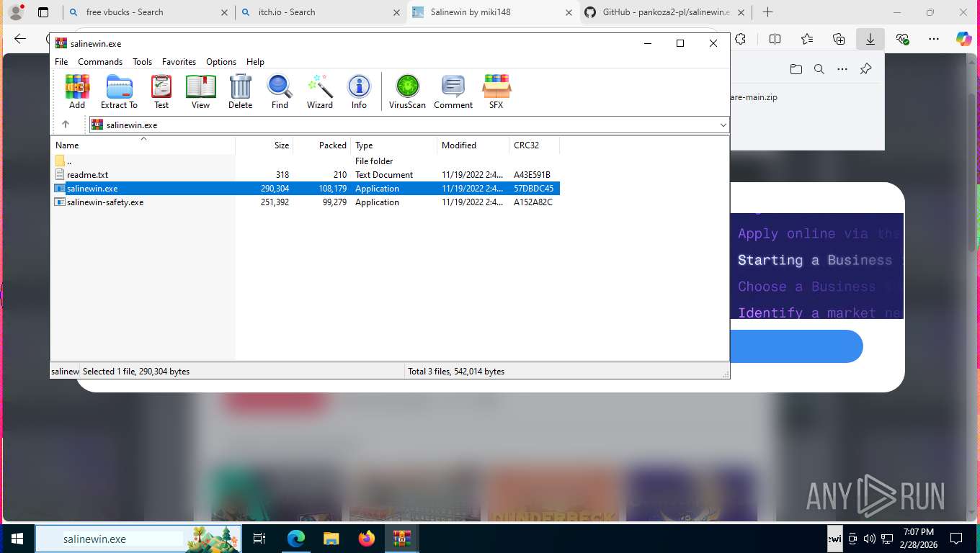Image resolution: width=980 pixels, height=553 pixels.
Task: Toggle Edge split screen icon
Action: coord(775,39)
